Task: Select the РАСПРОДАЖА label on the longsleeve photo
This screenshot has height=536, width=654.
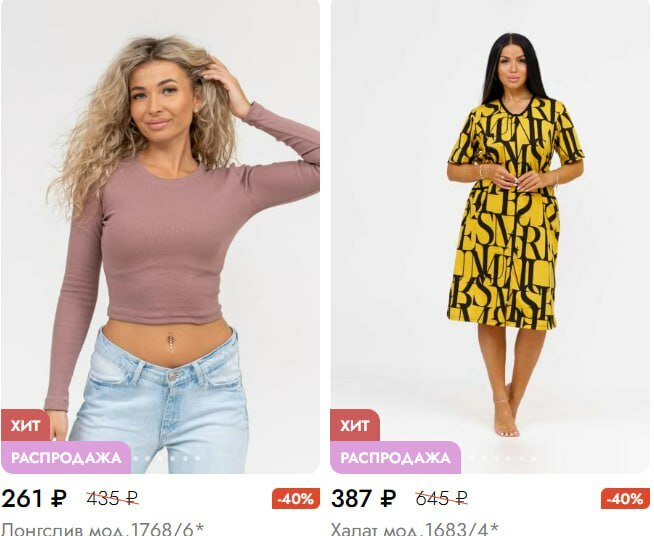Action: 66,457
